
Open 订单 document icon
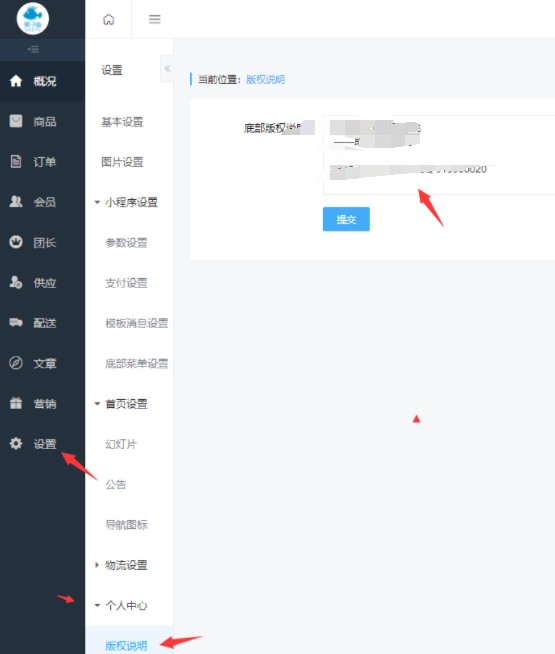click(16, 161)
